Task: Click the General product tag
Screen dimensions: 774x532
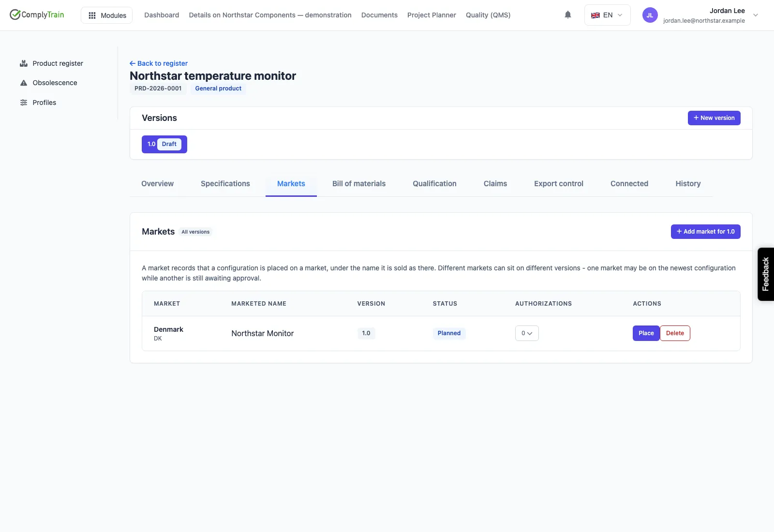Action: (218, 89)
